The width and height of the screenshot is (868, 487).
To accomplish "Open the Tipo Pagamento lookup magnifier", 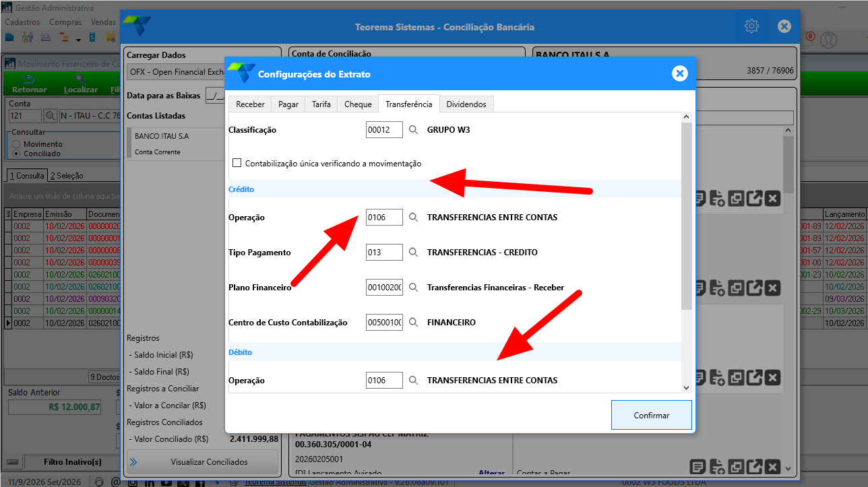I will 414,253.
